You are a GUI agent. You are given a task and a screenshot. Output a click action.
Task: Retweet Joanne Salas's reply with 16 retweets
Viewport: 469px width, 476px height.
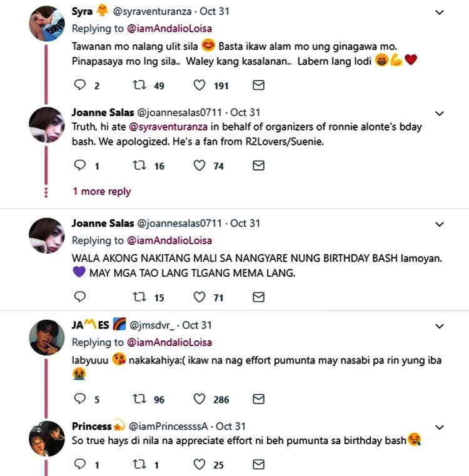(141, 166)
